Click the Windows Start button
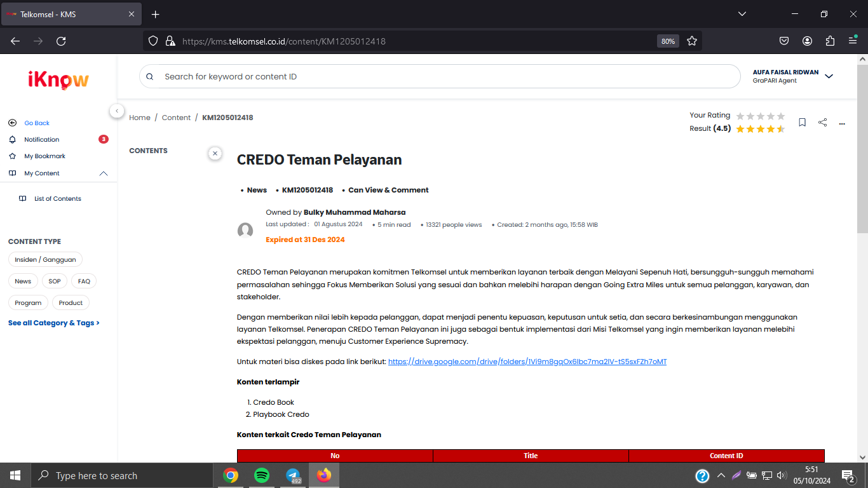The width and height of the screenshot is (868, 488). [x=15, y=475]
